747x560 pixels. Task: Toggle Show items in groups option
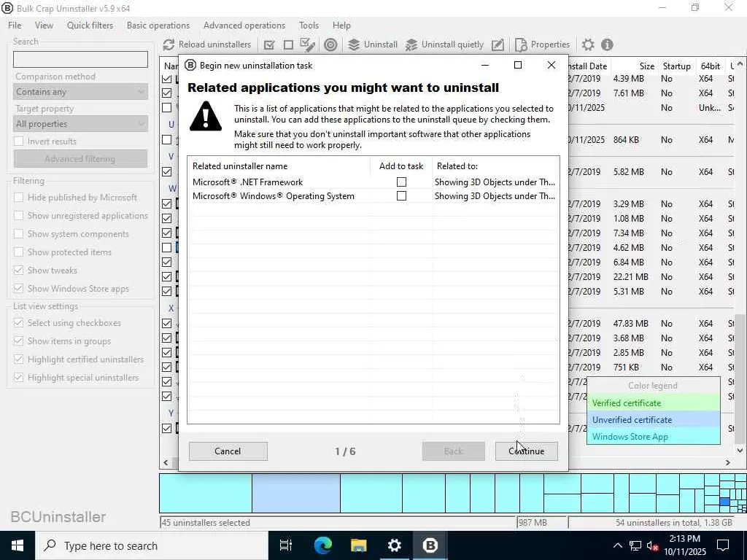click(18, 341)
